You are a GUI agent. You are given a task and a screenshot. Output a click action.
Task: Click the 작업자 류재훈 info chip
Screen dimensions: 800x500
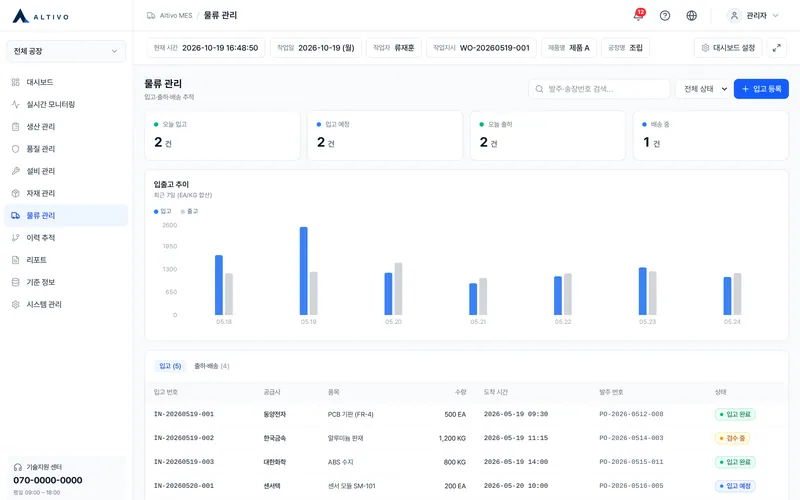(393, 48)
